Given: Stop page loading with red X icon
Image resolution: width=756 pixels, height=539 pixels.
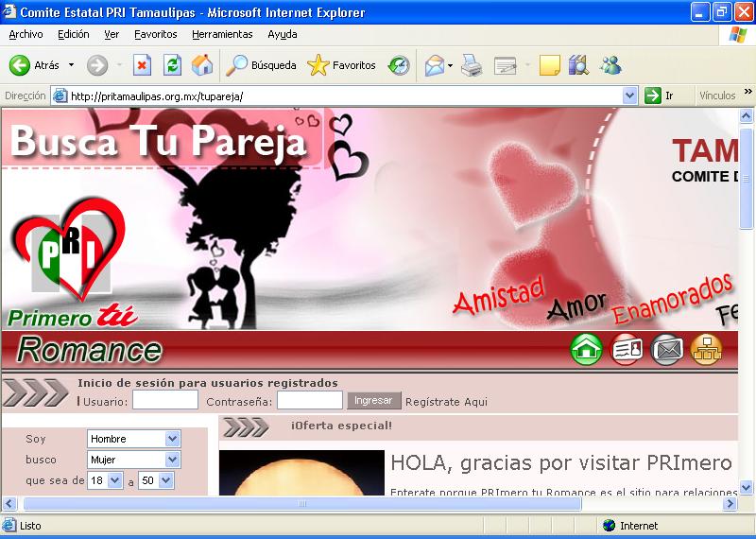Looking at the screenshot, I should (142, 65).
